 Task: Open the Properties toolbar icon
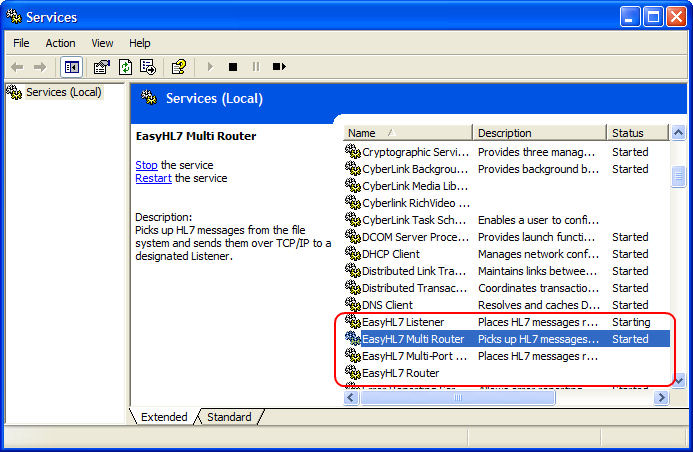(102, 67)
